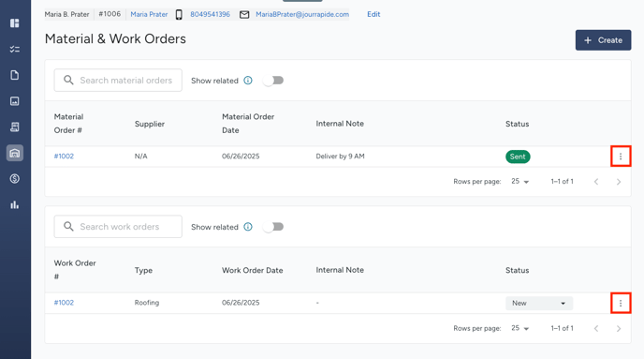
Task: Open three-dot menu for material order #1002
Action: (621, 157)
